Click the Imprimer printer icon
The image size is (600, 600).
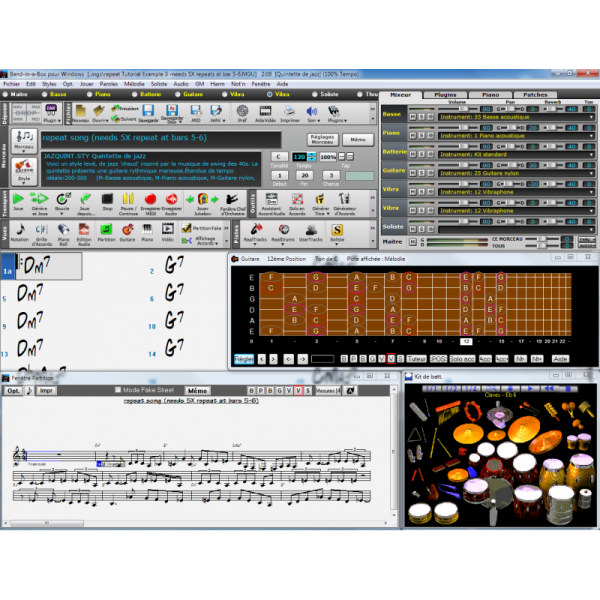click(290, 111)
